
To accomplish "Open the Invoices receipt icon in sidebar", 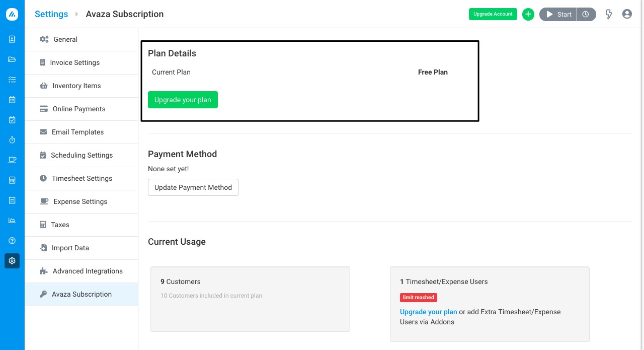I will coord(12,200).
